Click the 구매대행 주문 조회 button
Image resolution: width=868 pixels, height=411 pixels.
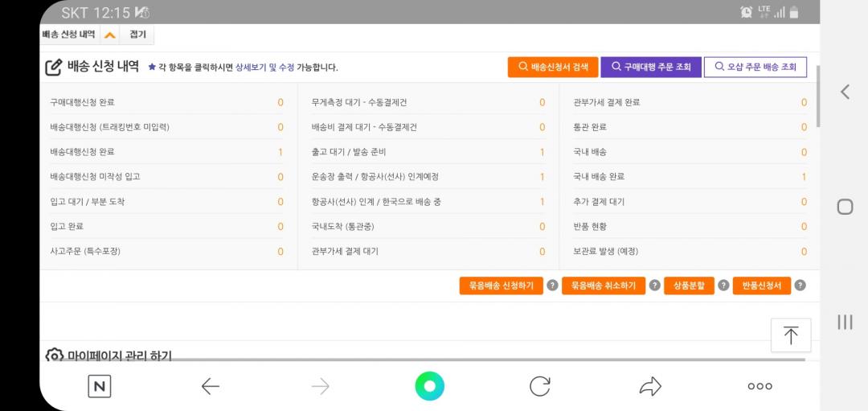(651, 67)
